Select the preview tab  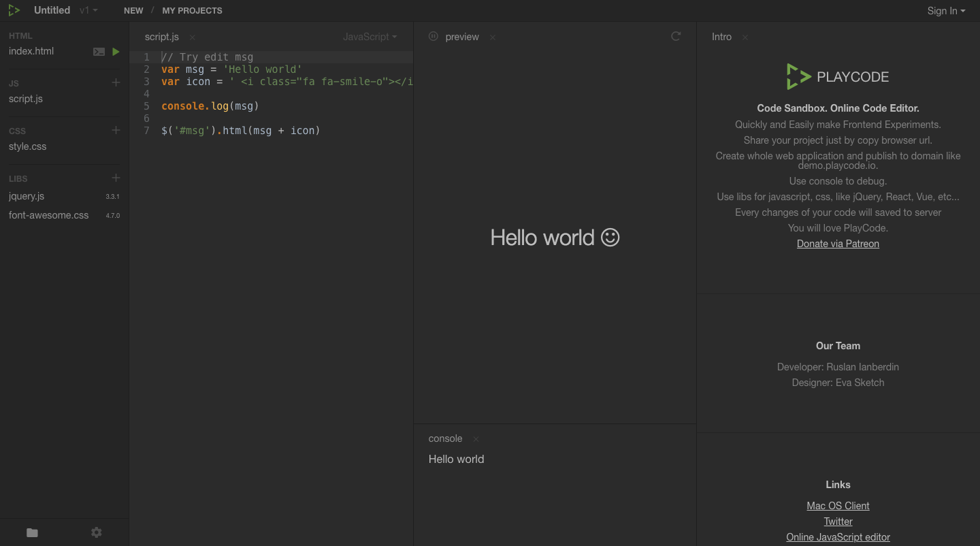pos(462,37)
